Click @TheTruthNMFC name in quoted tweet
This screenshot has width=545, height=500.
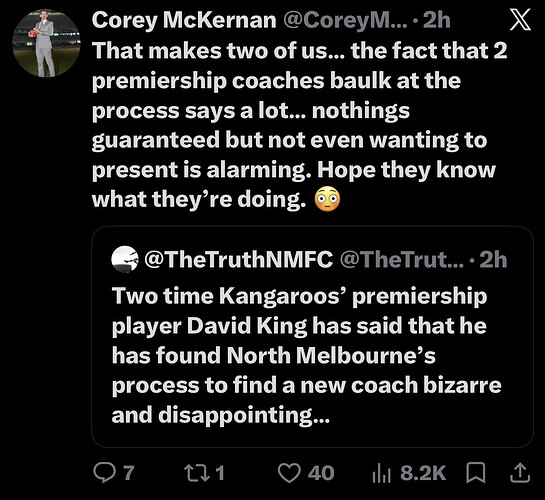238,260
